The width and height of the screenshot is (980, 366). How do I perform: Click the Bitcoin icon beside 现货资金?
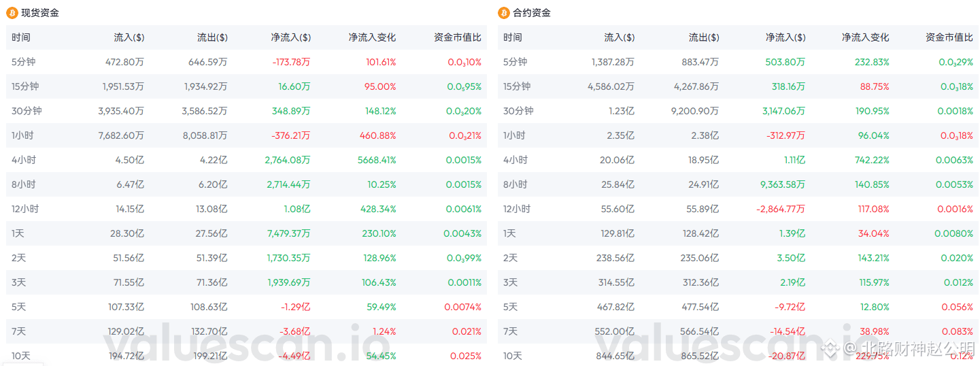[12, 13]
